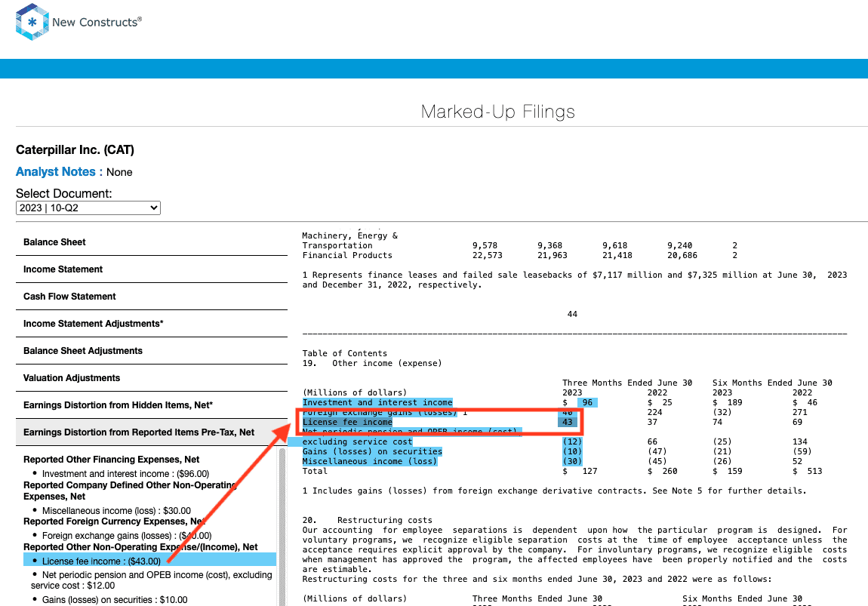
Task: Click highlighted 'Gains (losses) on securities' filing label
Action: click(372, 452)
